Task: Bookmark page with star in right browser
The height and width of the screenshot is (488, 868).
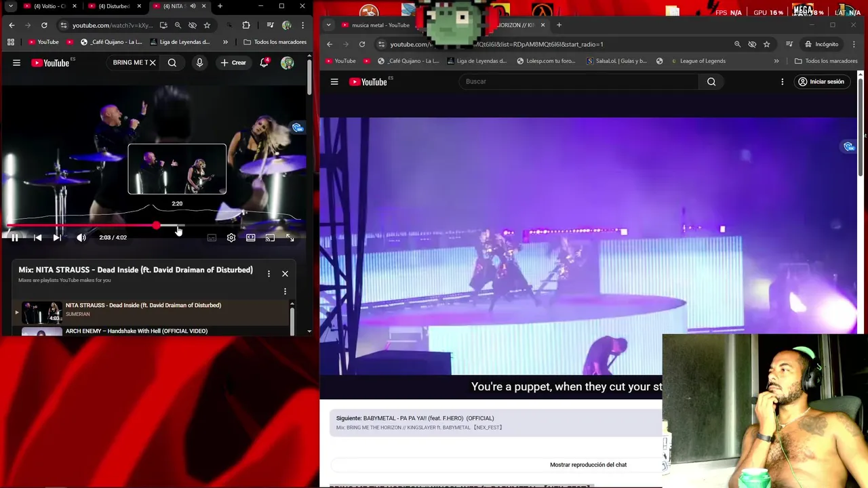Action: click(767, 44)
